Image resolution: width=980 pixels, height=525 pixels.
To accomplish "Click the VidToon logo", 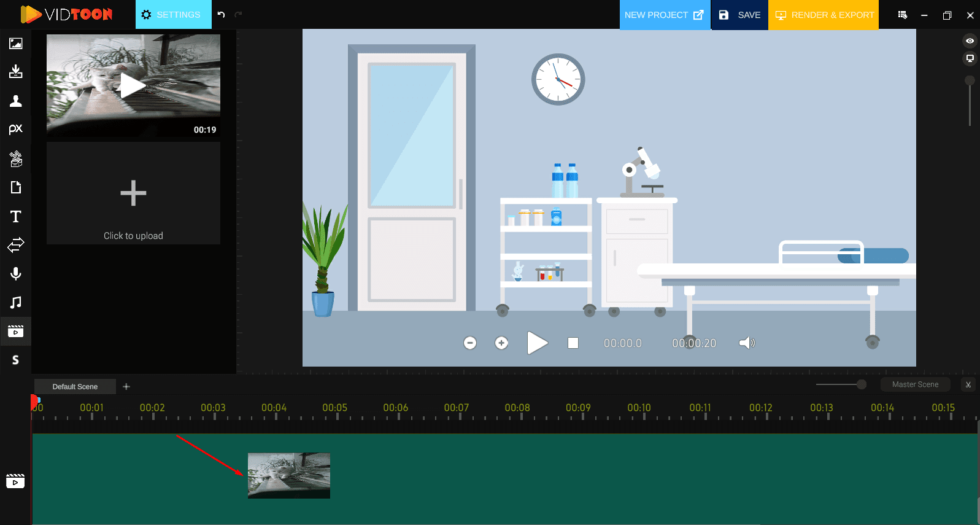I will (67, 14).
